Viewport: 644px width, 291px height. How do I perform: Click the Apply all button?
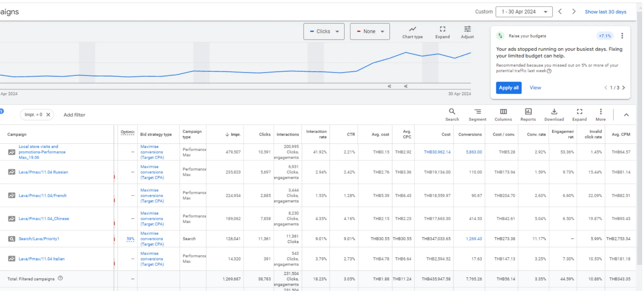(508, 88)
